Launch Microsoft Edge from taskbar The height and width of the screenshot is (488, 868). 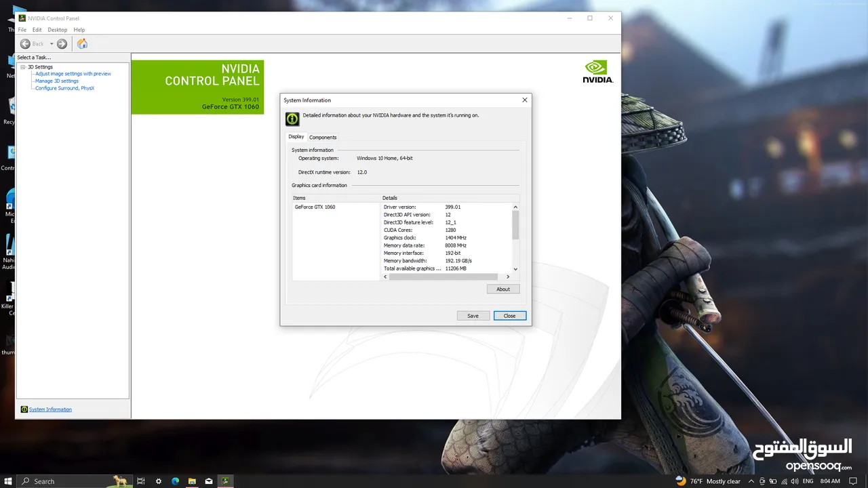(175, 481)
